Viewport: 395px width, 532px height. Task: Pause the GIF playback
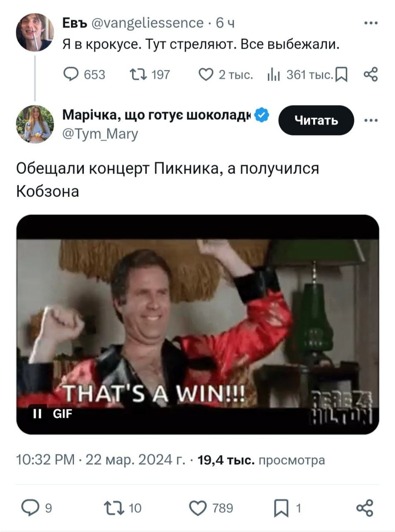[x=37, y=414]
